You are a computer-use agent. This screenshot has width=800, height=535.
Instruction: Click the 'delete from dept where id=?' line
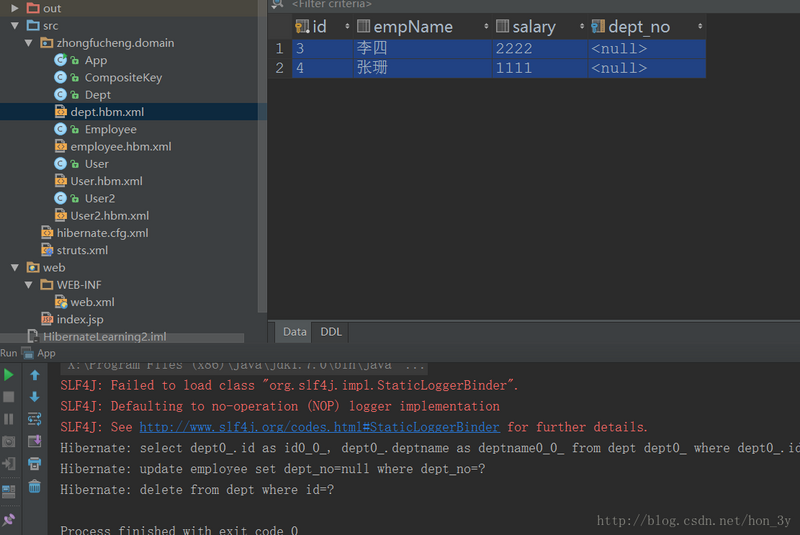pos(197,490)
